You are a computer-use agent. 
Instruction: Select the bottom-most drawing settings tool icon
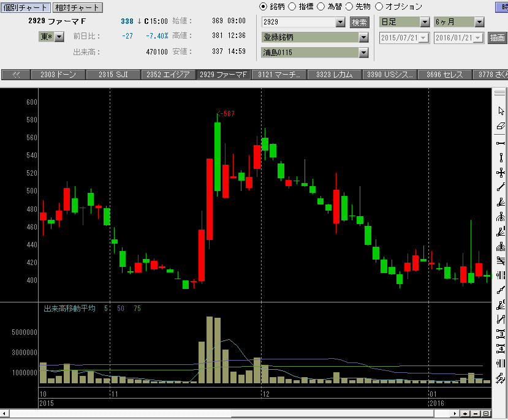coord(501,378)
